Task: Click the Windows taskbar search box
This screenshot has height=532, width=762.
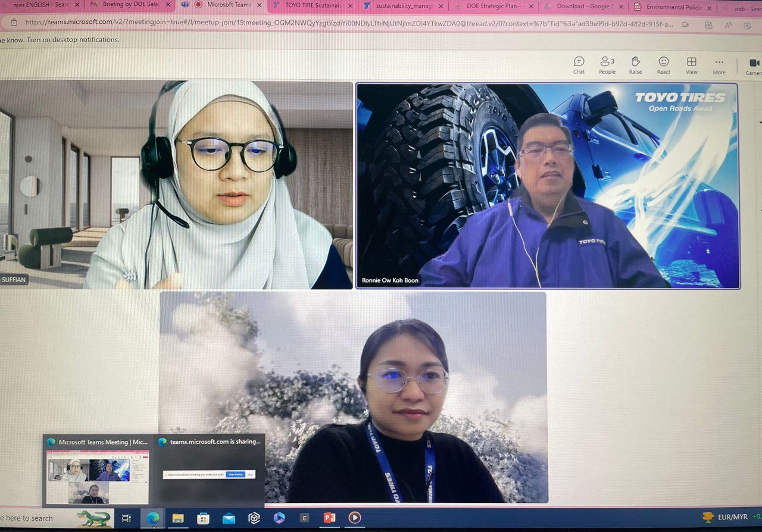Action: point(37,518)
